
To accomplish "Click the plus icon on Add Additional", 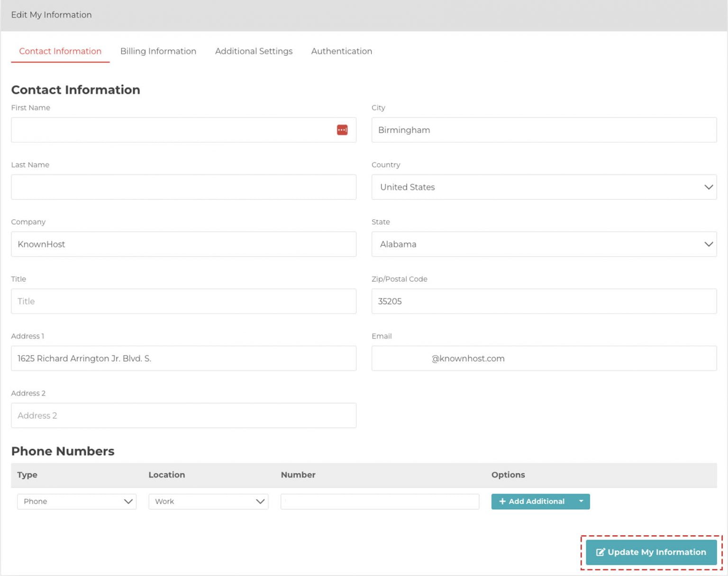I will (502, 501).
